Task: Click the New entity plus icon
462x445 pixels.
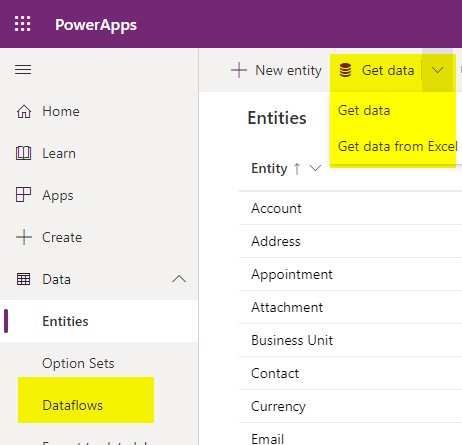Action: pos(239,70)
